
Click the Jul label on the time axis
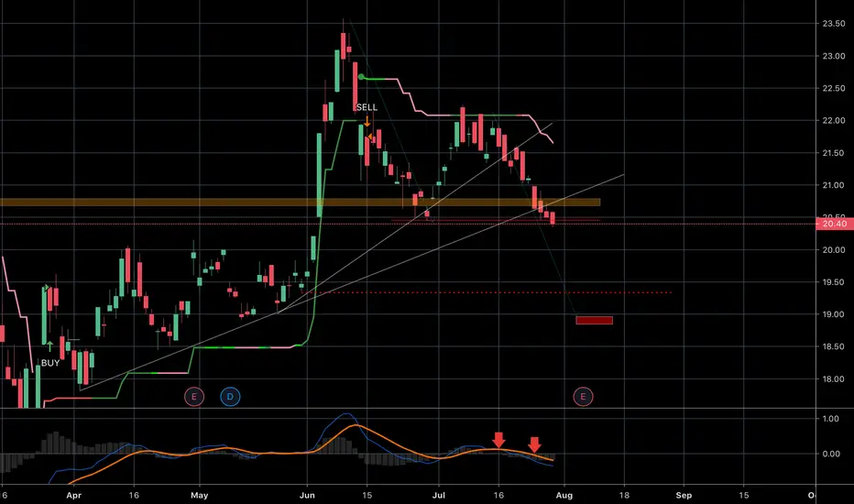coord(438,495)
